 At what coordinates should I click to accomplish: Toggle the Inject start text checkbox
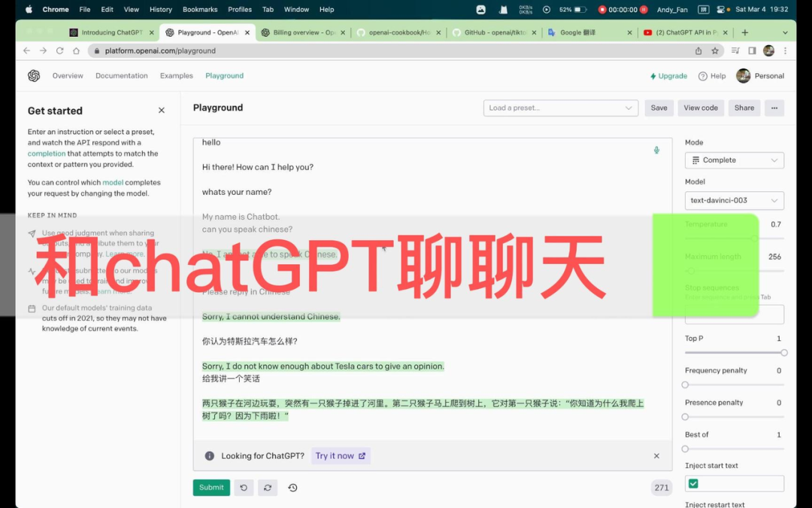pyautogui.click(x=693, y=483)
